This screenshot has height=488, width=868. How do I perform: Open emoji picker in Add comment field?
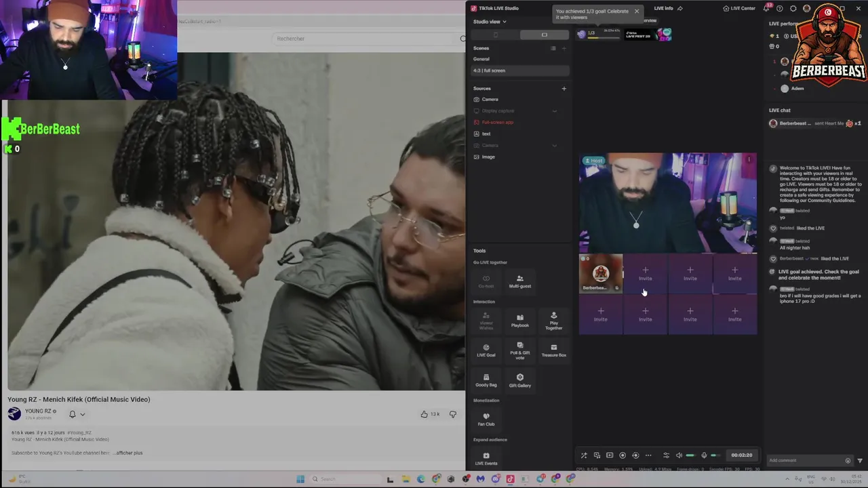(848, 461)
